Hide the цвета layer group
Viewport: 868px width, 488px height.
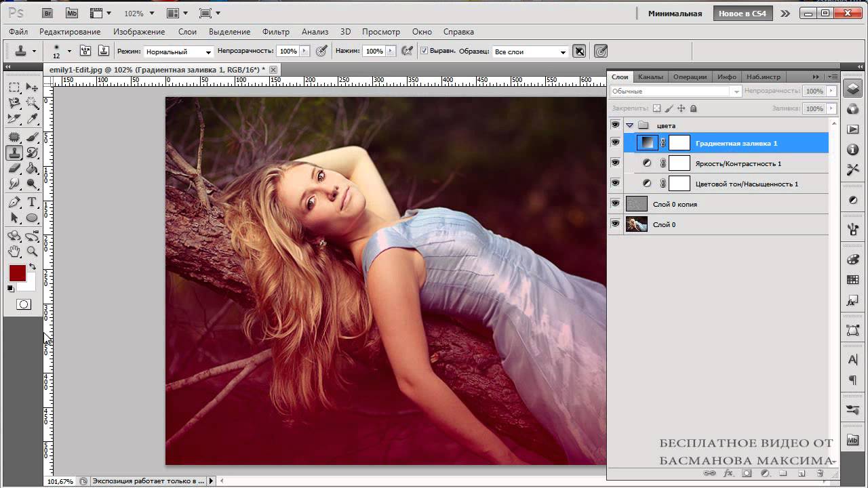(615, 125)
